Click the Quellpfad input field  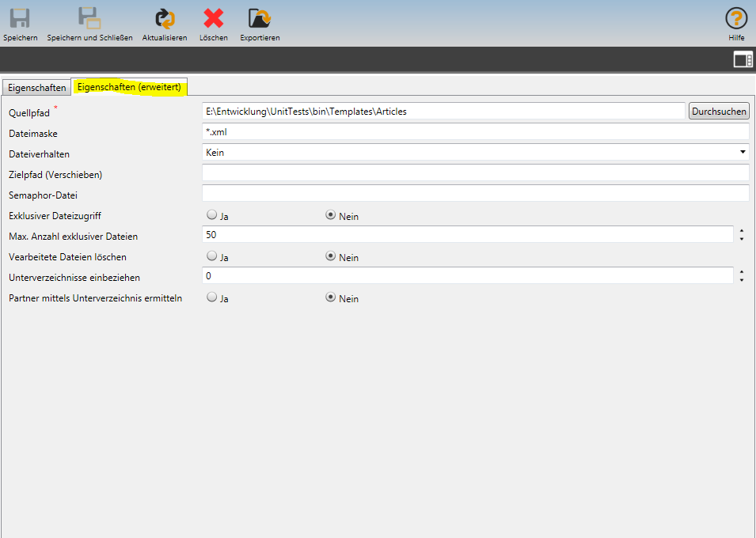443,112
